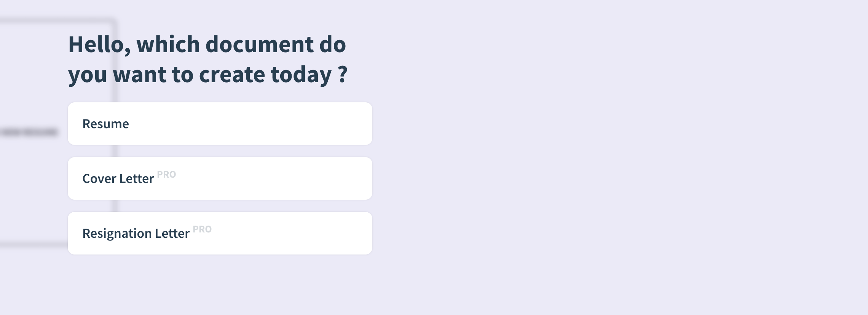The height and width of the screenshot is (315, 868).
Task: Click the 'Cover Letter' text label
Action: tap(118, 179)
